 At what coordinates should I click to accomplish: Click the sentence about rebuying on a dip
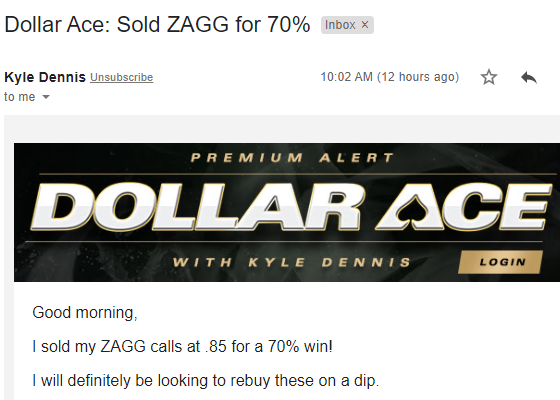tap(205, 381)
